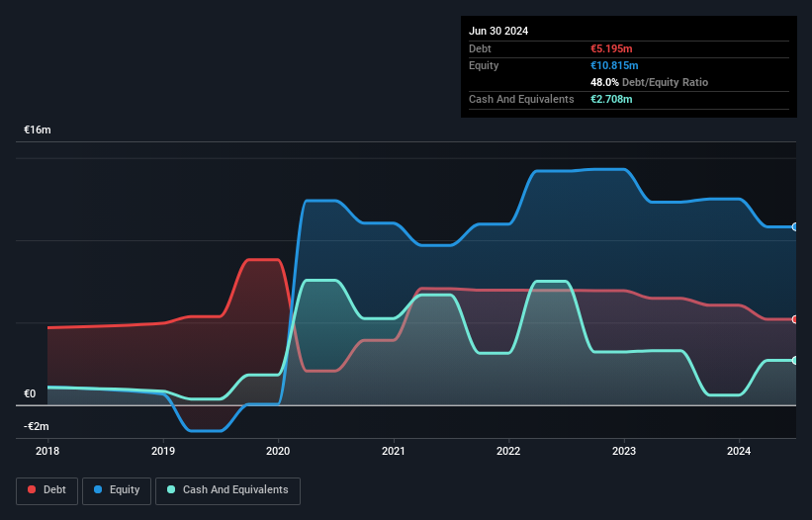Select the blue Equity endpoint marker

point(795,226)
